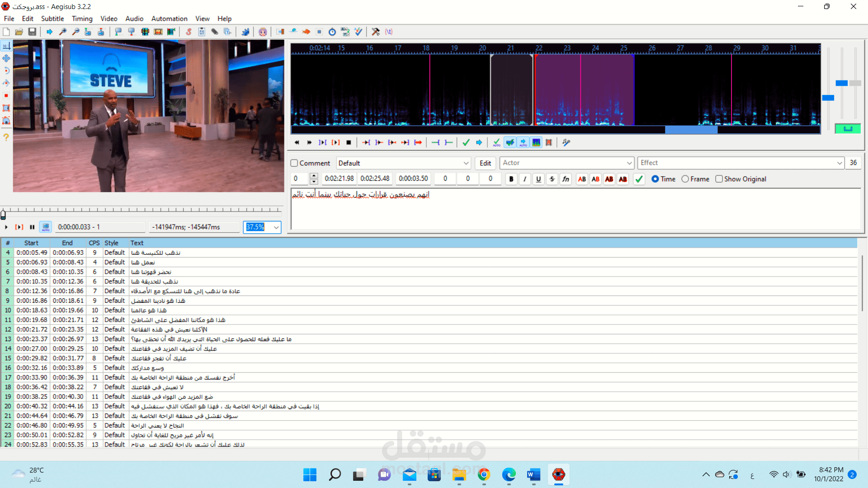Image resolution: width=868 pixels, height=488 pixels.
Task: Open the Styles Manager toolbar icon
Action: pyautogui.click(x=189, y=32)
